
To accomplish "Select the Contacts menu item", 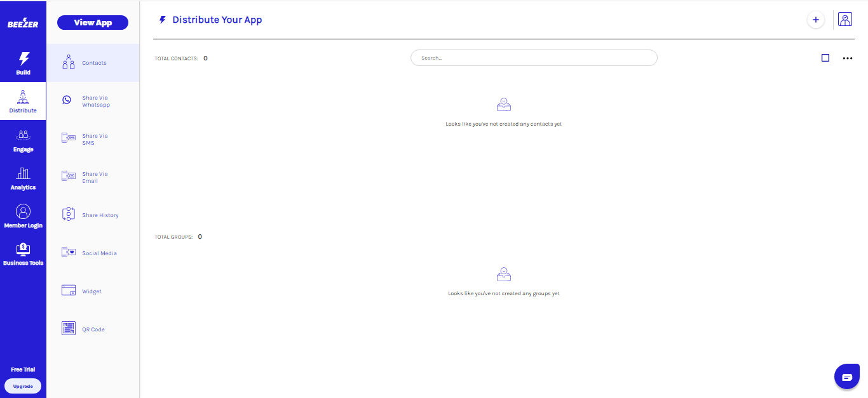I will (93, 63).
